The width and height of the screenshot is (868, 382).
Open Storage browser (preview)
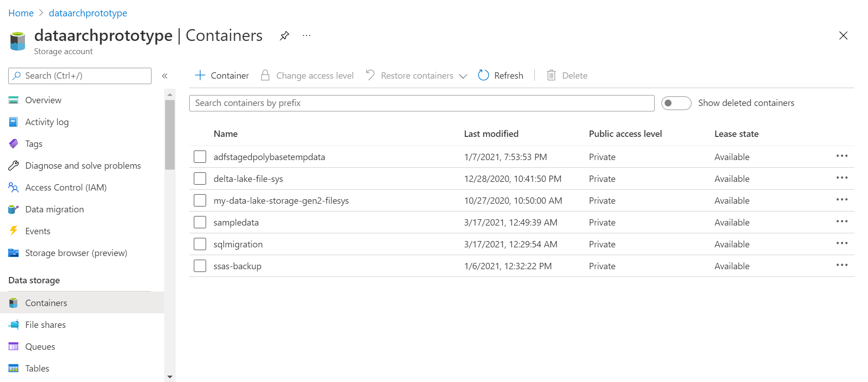(x=76, y=253)
